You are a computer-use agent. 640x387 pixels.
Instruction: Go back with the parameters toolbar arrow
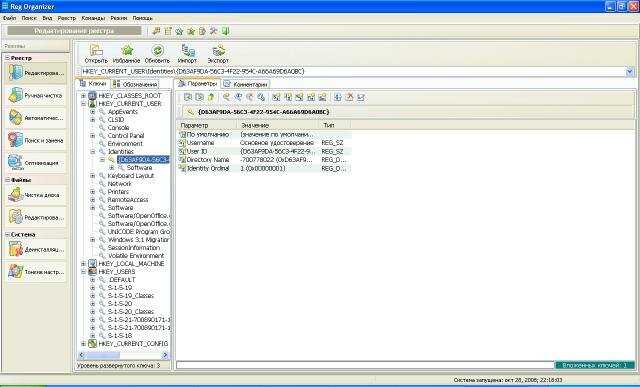tap(188, 97)
